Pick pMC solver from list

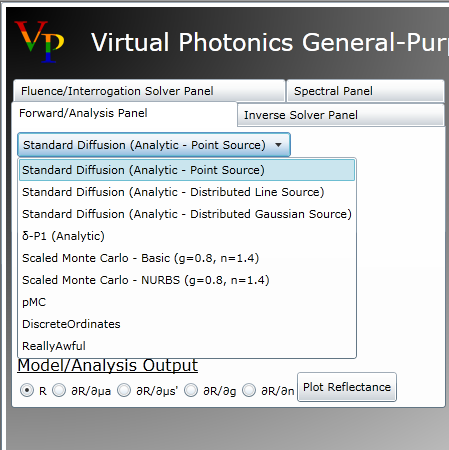pos(187,302)
